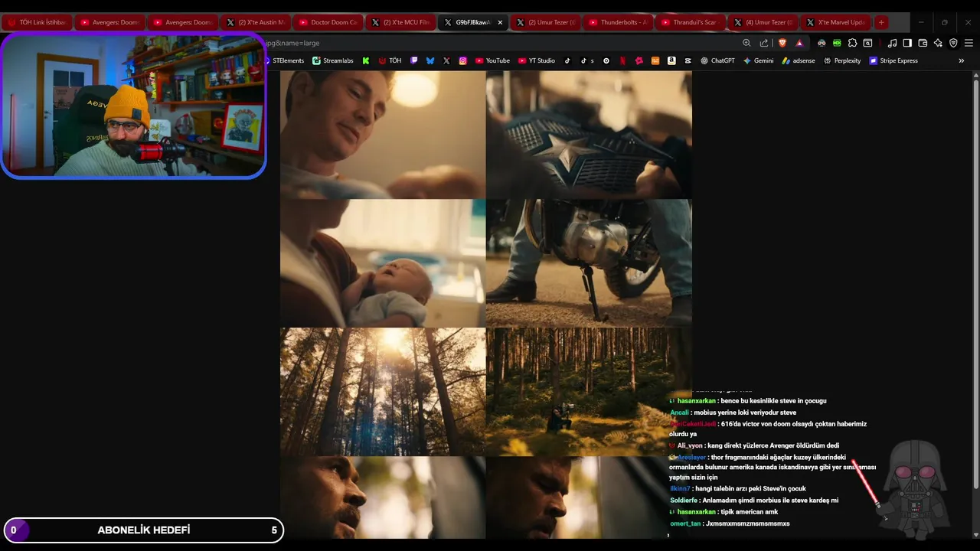Screen dimensions: 980x551
Task: Click the webcam overlay in corner
Action: pos(133,106)
